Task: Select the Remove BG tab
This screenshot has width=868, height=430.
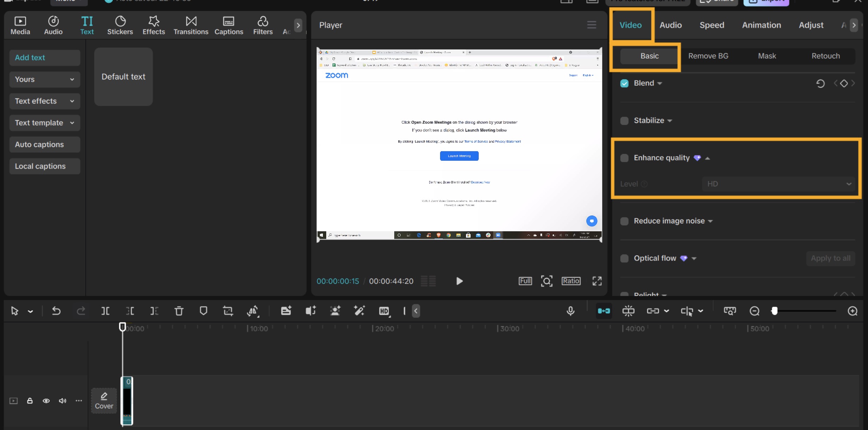Action: click(x=708, y=56)
